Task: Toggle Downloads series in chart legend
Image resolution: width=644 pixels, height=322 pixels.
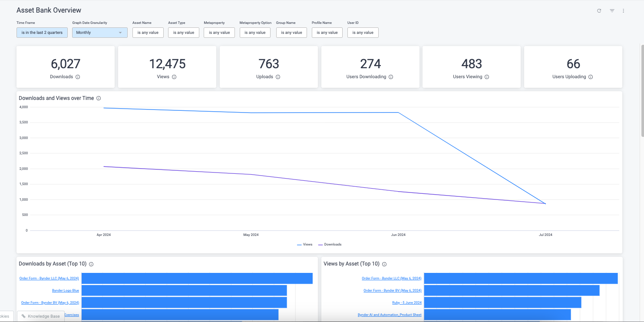Action: pyautogui.click(x=330, y=245)
